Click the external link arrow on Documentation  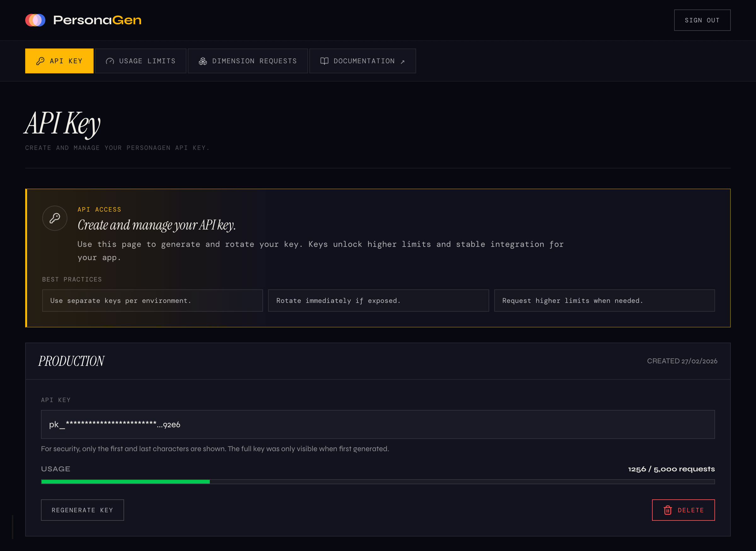click(403, 61)
